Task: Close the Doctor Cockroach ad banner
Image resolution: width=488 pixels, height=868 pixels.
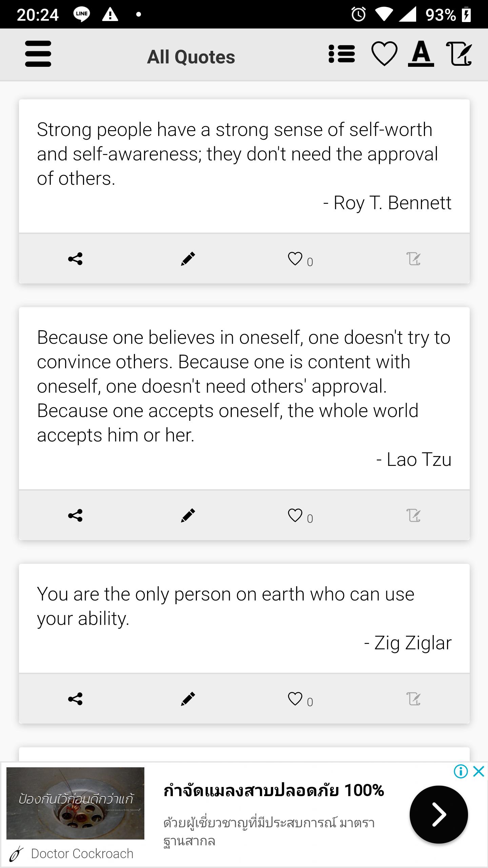Action: [479, 771]
